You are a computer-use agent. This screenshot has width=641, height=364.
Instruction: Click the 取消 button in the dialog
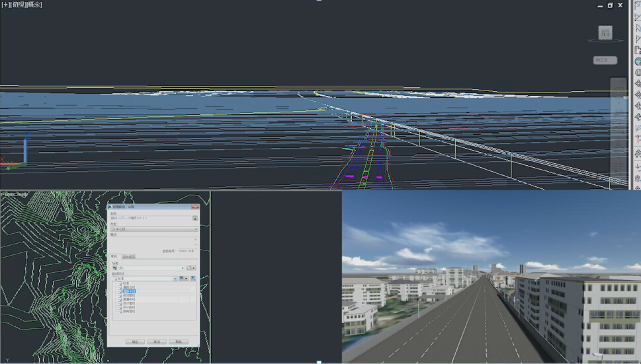[x=156, y=342]
